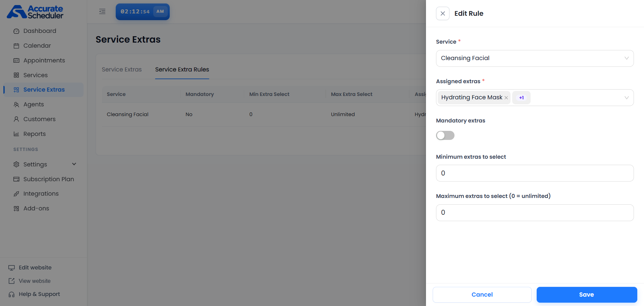Close the Edit Rule panel
644x306 pixels.
coord(443,13)
